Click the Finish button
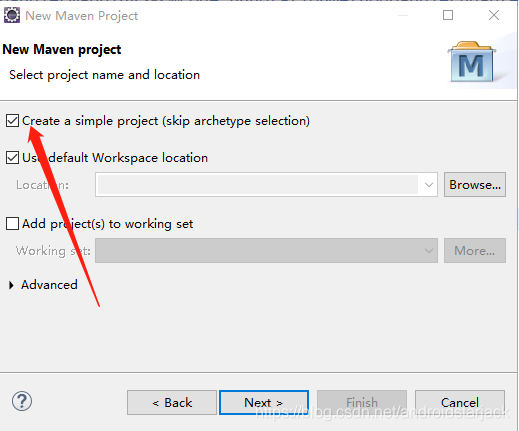This screenshot has width=519, height=431. pos(362,403)
